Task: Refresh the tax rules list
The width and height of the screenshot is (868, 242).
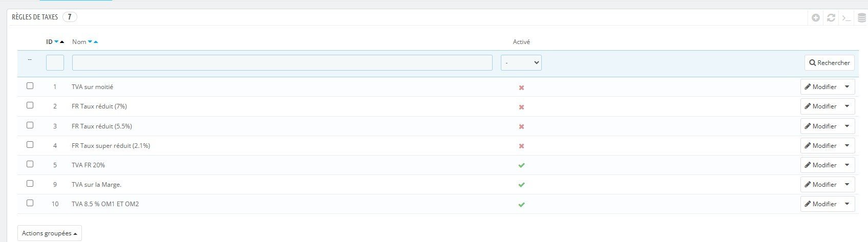Action: 831,18
